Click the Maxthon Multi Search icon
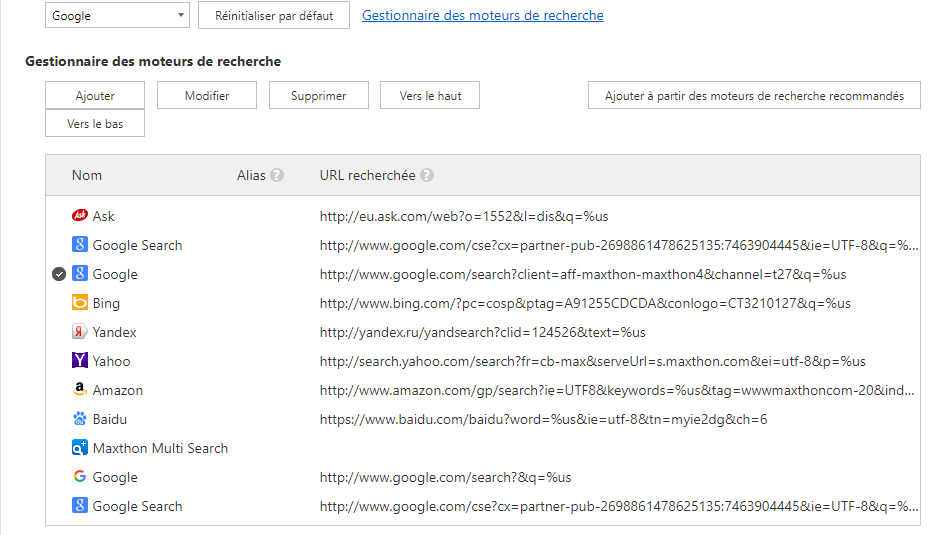 pyautogui.click(x=80, y=448)
